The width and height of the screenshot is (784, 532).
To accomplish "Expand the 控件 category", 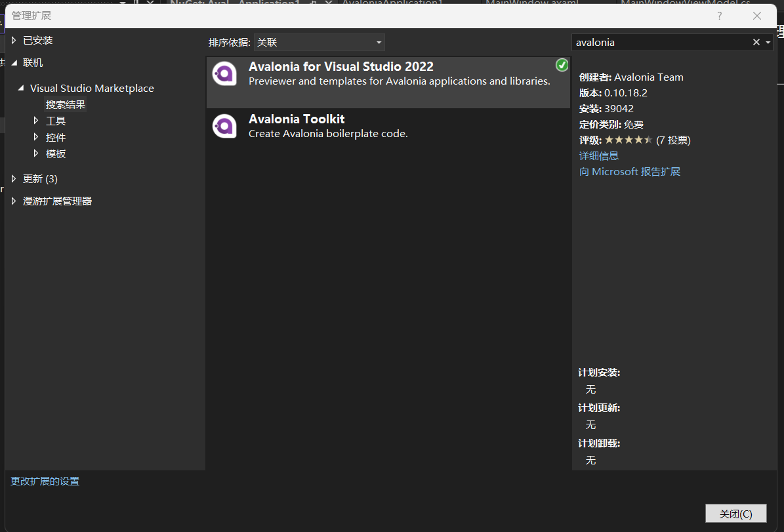I will click(36, 136).
